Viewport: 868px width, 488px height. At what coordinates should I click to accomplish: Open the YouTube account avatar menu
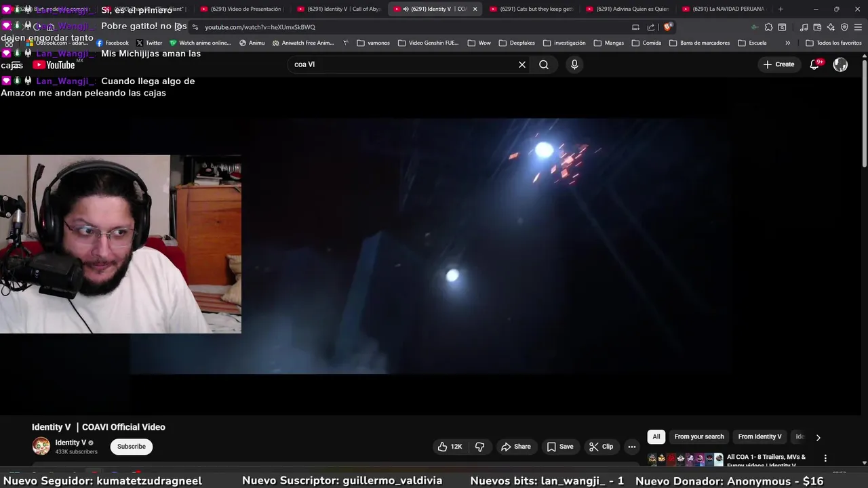(840, 64)
